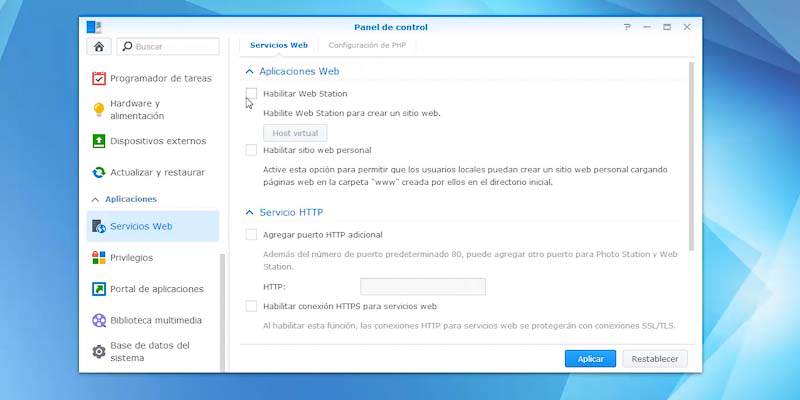800x400 pixels.
Task: Click the Biblioteca multimedia film reel icon
Action: (98, 320)
